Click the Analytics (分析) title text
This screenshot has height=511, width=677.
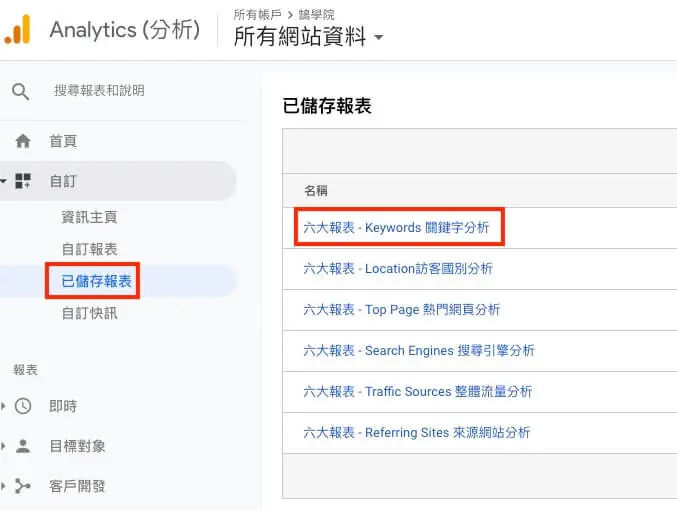[125, 30]
